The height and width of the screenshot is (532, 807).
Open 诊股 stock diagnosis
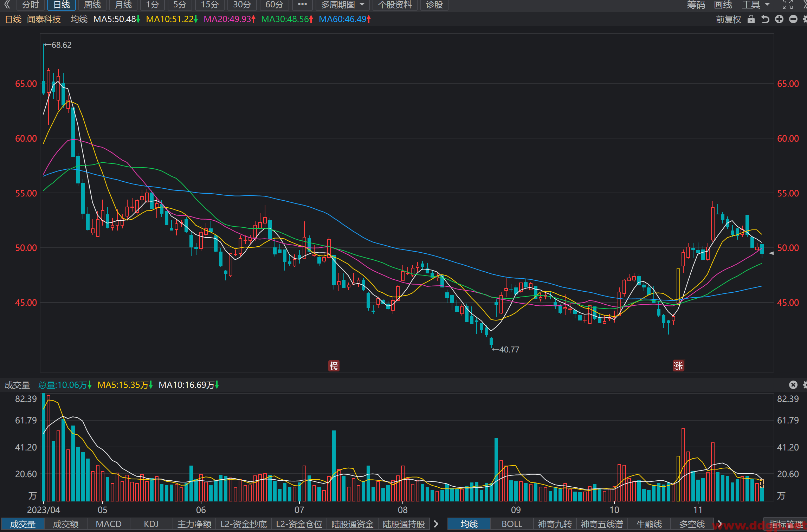[434, 5]
